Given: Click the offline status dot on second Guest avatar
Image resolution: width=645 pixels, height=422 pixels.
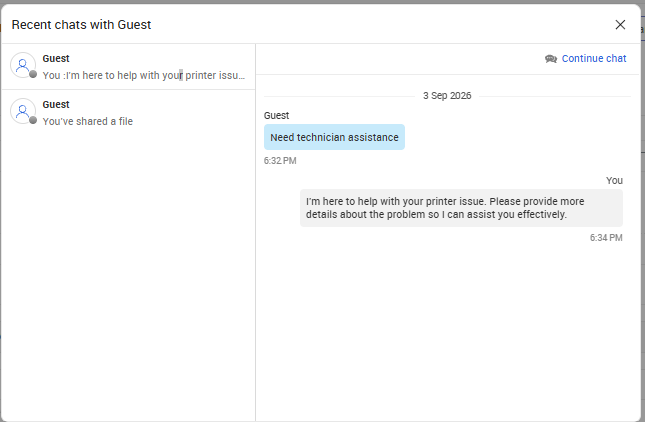Looking at the screenshot, I should click(33, 120).
